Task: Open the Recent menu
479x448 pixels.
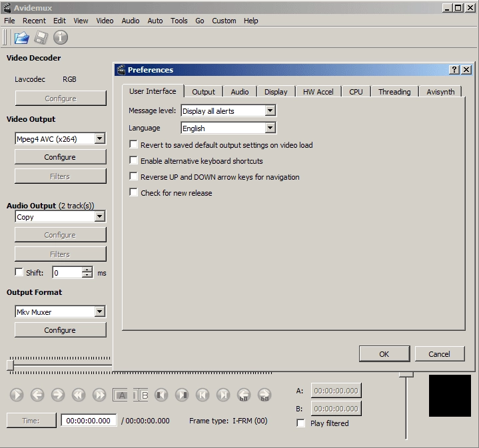Action: pos(34,21)
